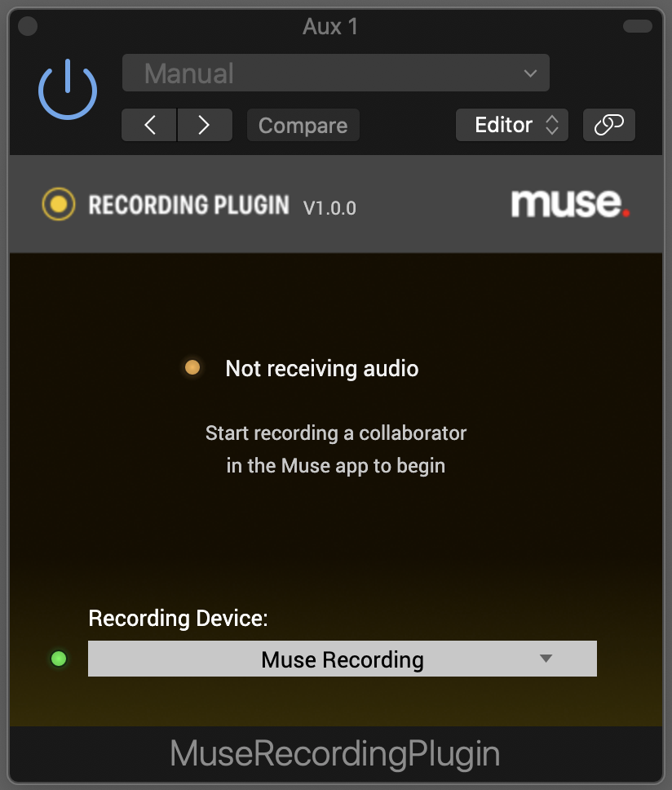Go to the previous preset arrow

149,125
